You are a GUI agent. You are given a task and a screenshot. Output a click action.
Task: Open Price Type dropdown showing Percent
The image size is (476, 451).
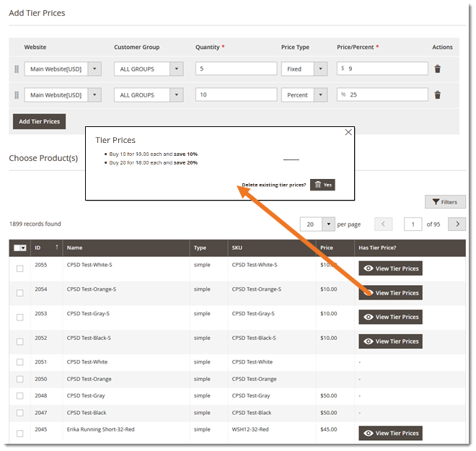tap(321, 95)
